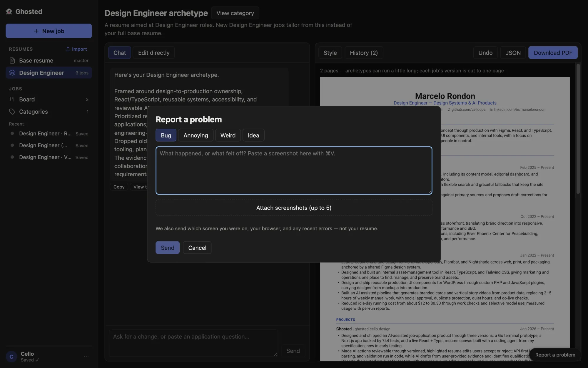Select the Design Engineer archetype entry
The width and height of the screenshot is (588, 368).
pos(49,73)
